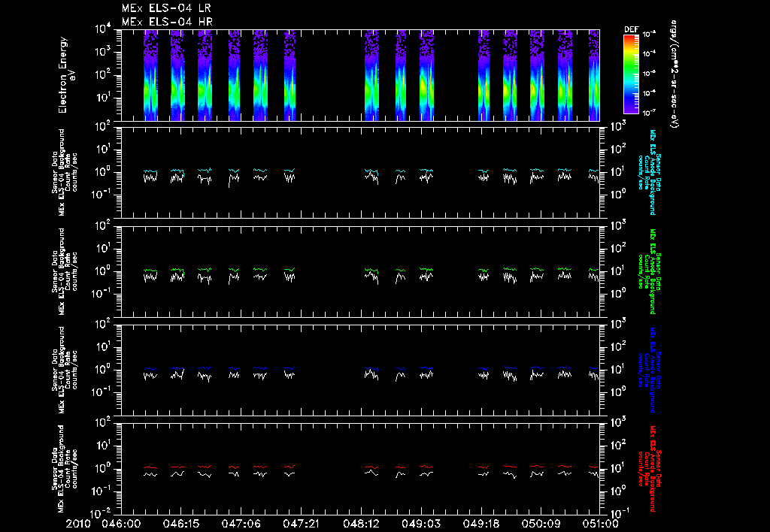Click the red Anode Background Count Rate label
Viewport: 770px width, 532px height.
(x=649, y=469)
